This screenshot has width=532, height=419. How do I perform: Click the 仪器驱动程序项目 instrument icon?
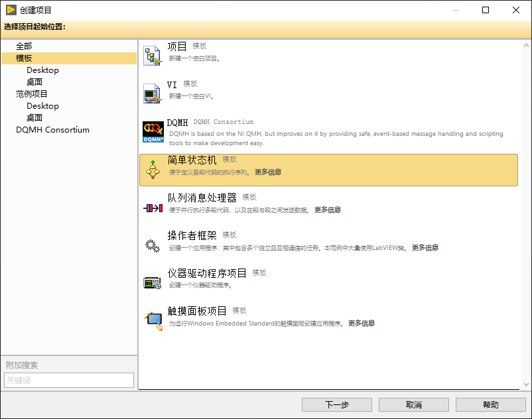(x=153, y=283)
